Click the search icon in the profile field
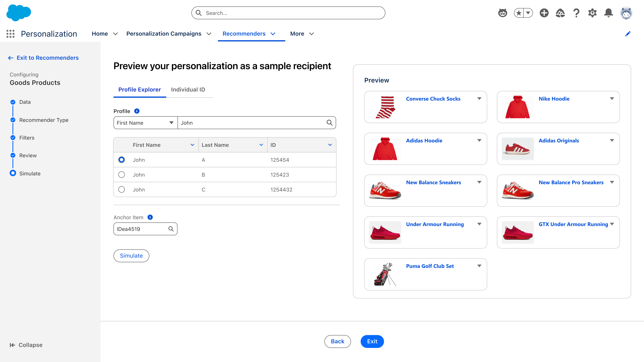The width and height of the screenshot is (644, 362). (329, 123)
